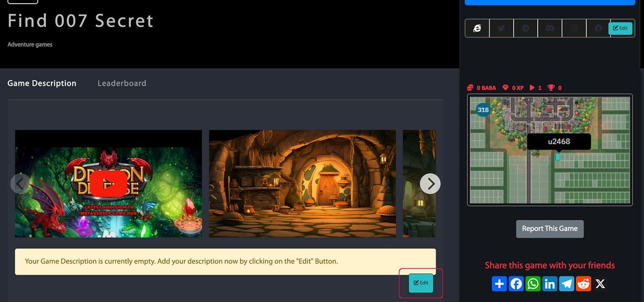Edit the social links with Edit button
This screenshot has width=644, height=302.
click(620, 28)
